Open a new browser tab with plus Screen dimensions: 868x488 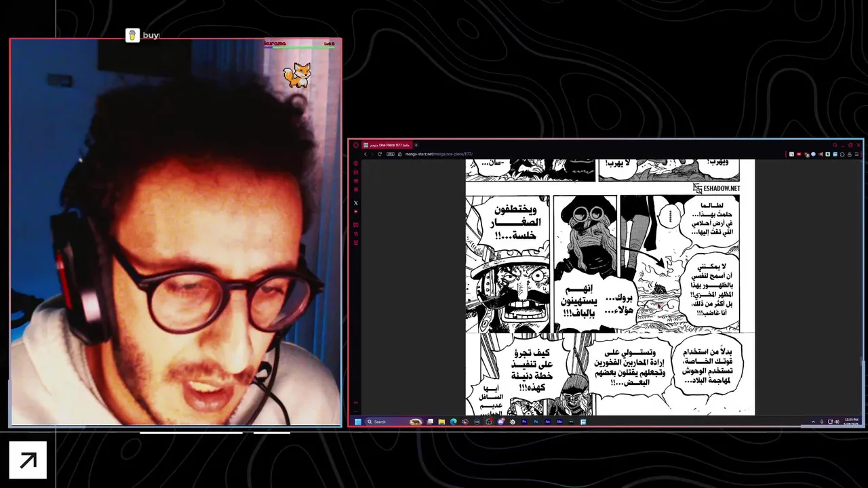416,145
